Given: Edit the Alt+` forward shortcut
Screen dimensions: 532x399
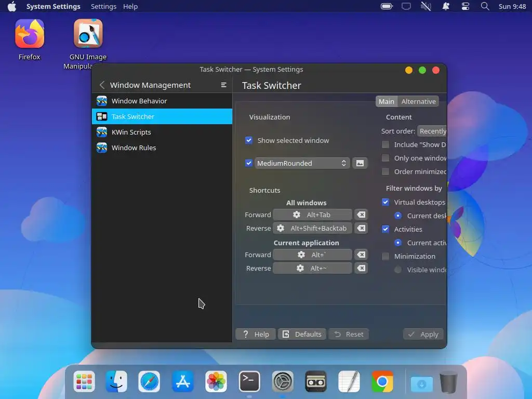Looking at the screenshot, I should [x=312, y=255].
